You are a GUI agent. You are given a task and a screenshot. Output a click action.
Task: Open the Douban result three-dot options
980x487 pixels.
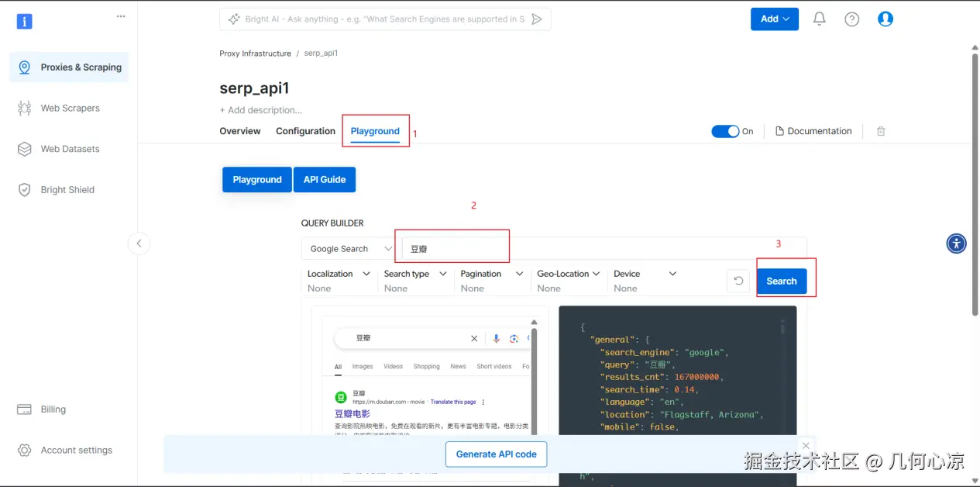(x=483, y=402)
